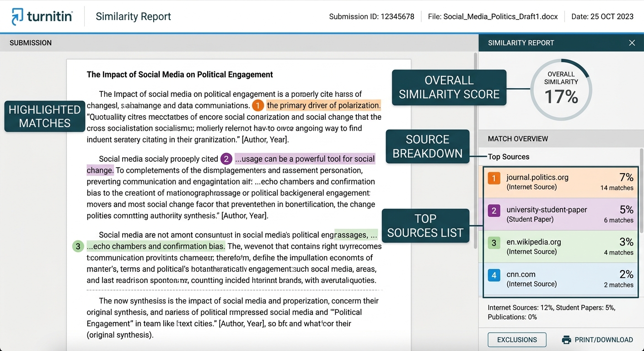Click the "14 matches" count
Screen dimensions: 644x351
617,188
